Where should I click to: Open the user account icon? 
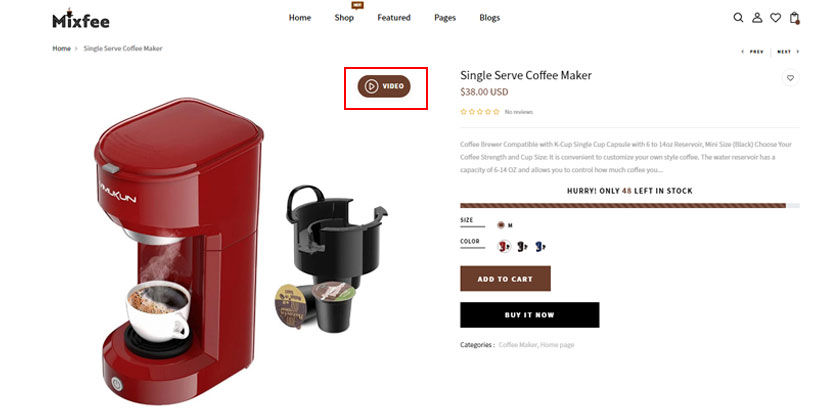[757, 18]
